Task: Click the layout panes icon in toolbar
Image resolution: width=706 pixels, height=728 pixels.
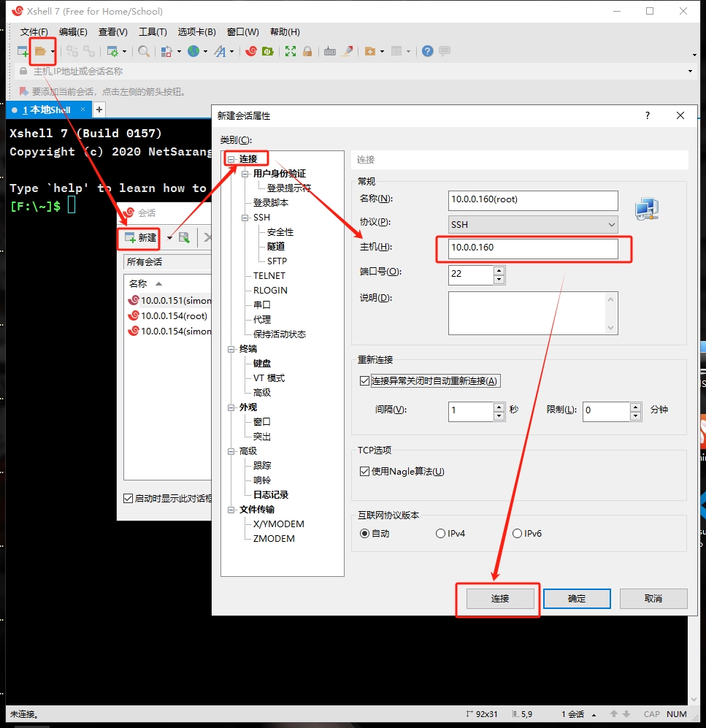Action: pyautogui.click(x=396, y=51)
